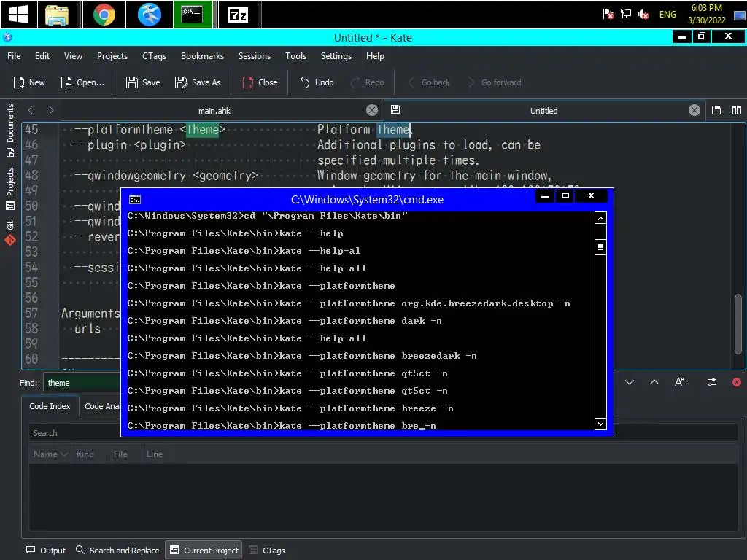
Task: Save the document with Save button
Action: click(x=143, y=82)
